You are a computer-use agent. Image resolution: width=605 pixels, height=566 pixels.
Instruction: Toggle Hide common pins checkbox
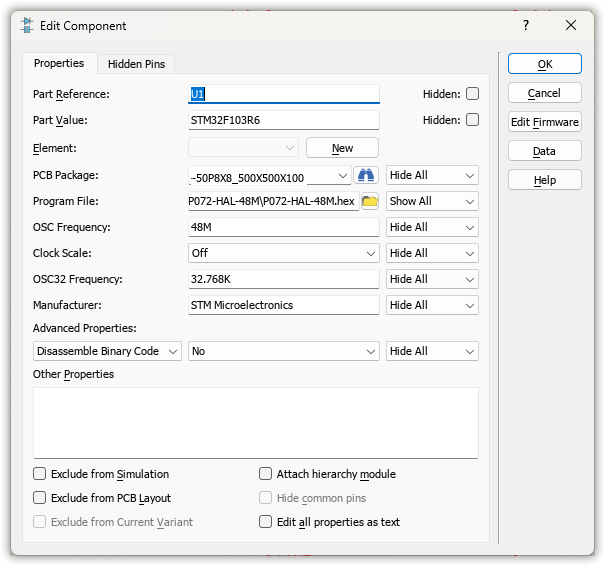tap(265, 497)
